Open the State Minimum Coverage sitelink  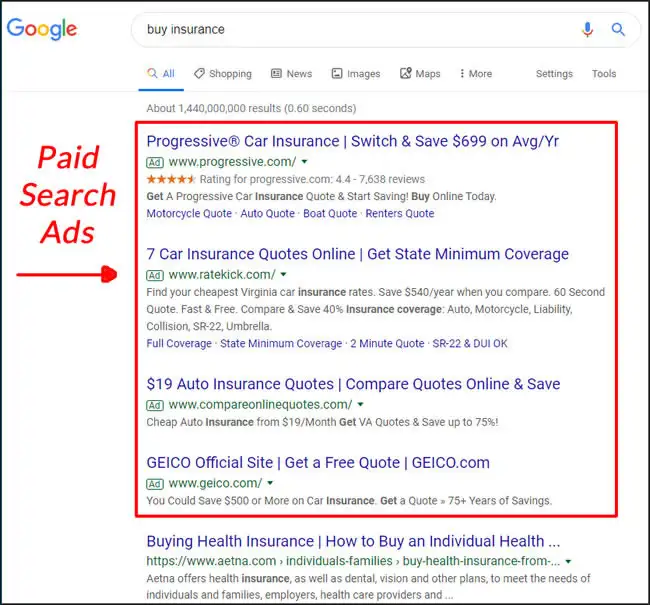281,344
